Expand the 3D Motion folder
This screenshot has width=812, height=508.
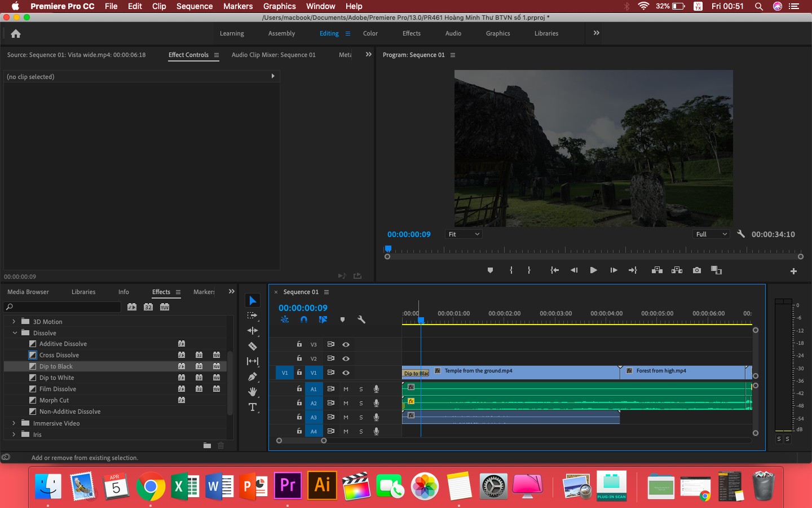[x=14, y=322]
